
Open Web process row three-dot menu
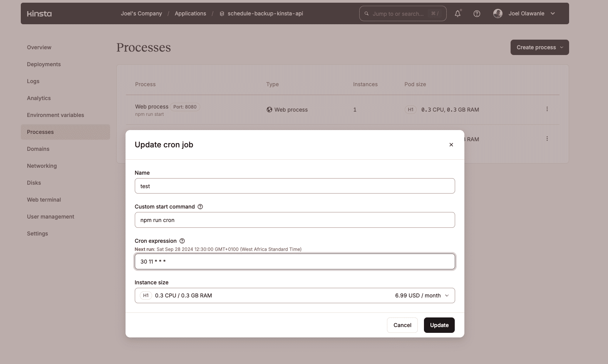(x=547, y=109)
